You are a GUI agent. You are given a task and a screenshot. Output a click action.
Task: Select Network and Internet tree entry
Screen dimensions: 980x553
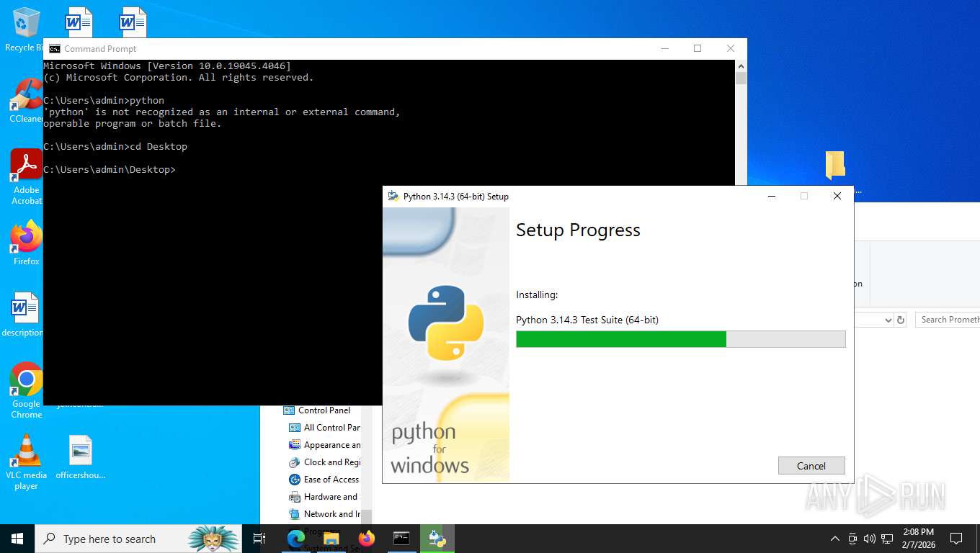tap(324, 514)
